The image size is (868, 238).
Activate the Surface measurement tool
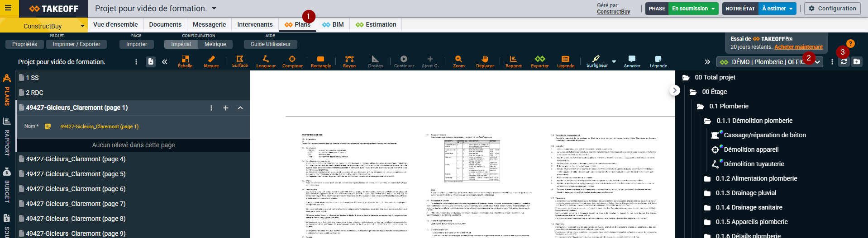240,61
